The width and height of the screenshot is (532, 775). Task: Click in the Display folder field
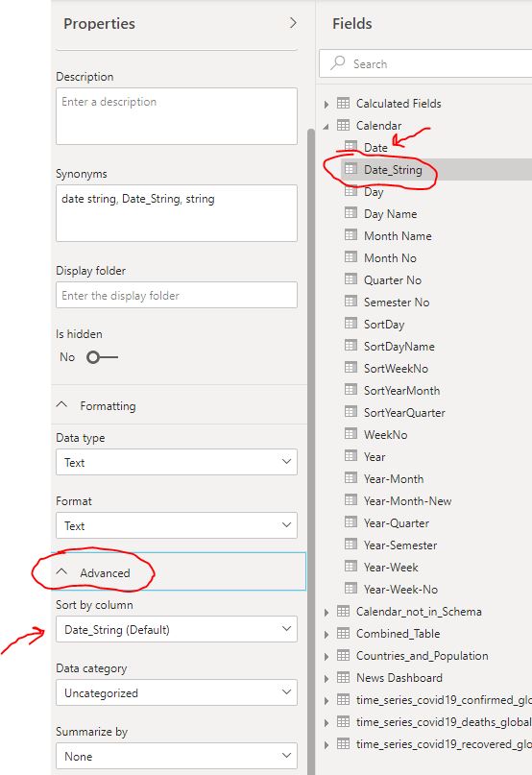(x=177, y=295)
